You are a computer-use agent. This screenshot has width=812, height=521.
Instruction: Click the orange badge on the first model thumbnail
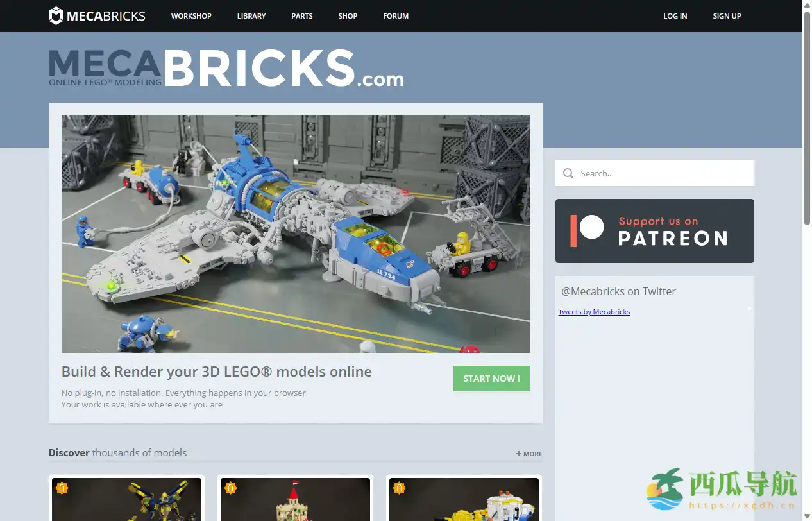pyautogui.click(x=62, y=488)
